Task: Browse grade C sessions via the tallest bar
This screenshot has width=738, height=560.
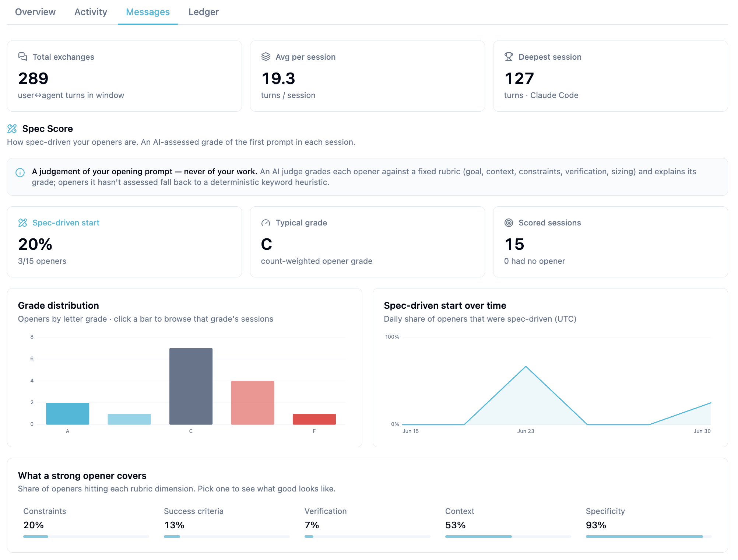Action: (x=191, y=386)
